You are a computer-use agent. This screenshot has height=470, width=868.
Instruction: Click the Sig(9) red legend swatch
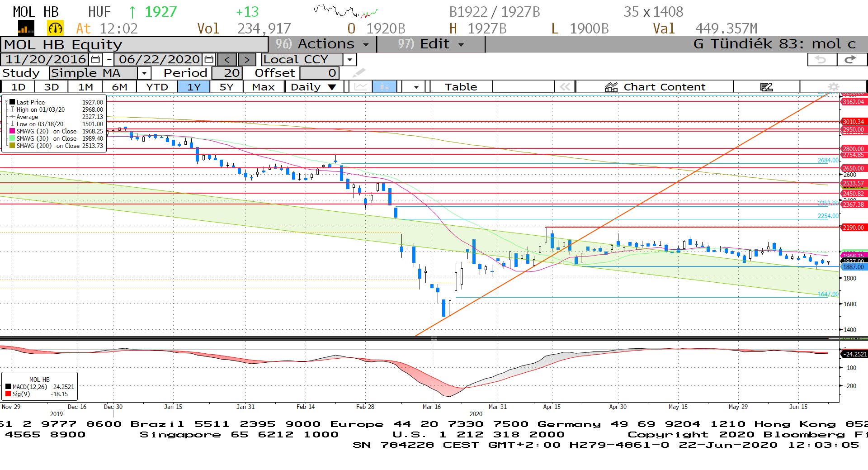click(x=8, y=394)
